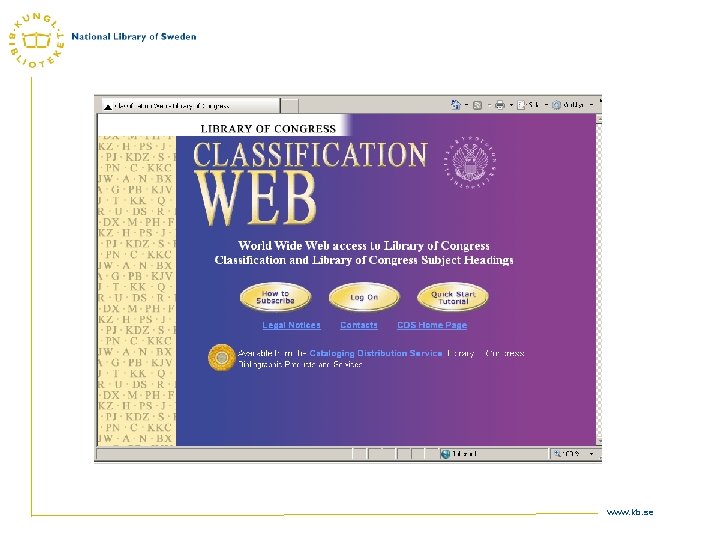Click the RSS feeds toolbar icon
This screenshot has height=540, width=720.
[478, 105]
